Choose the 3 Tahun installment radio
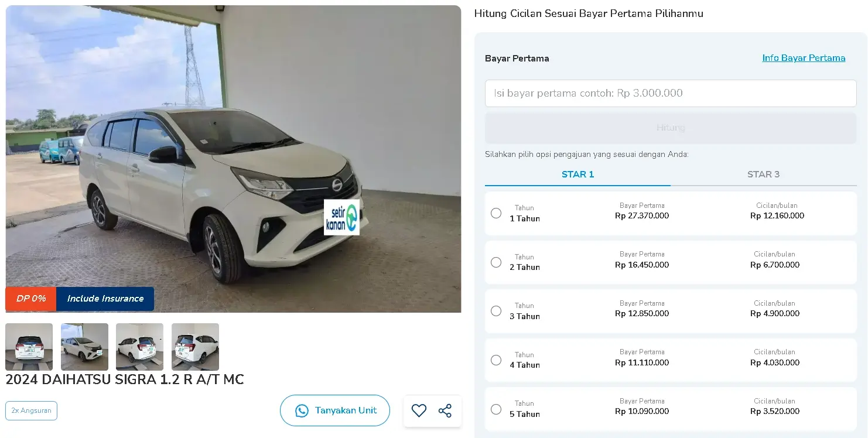 click(496, 311)
